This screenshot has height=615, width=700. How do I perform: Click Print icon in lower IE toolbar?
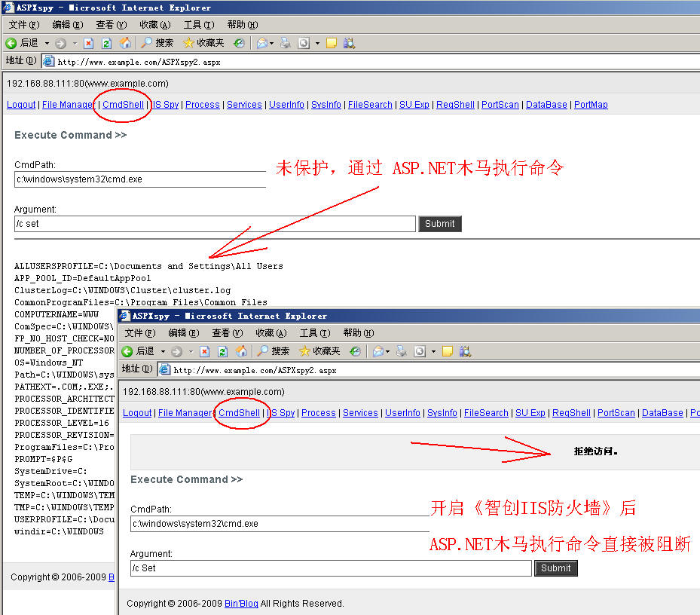402,351
